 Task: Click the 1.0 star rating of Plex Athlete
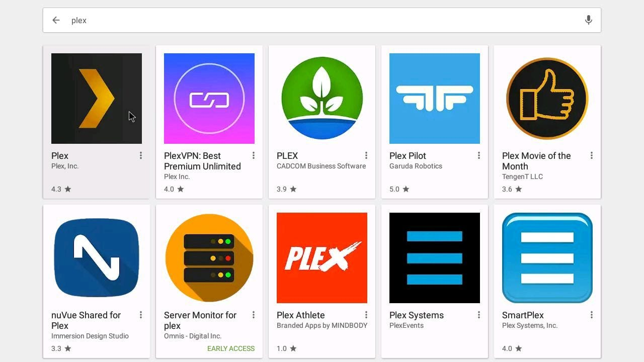(286, 348)
